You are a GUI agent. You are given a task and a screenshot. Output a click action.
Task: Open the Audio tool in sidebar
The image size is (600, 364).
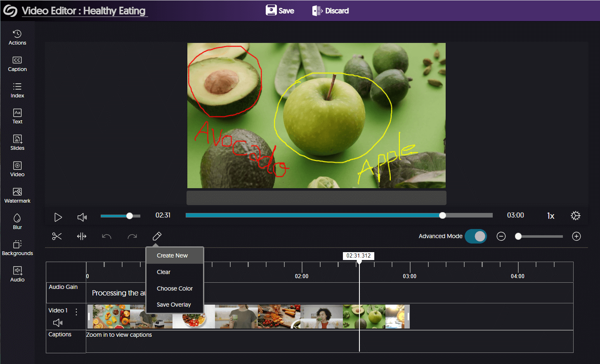tap(17, 274)
